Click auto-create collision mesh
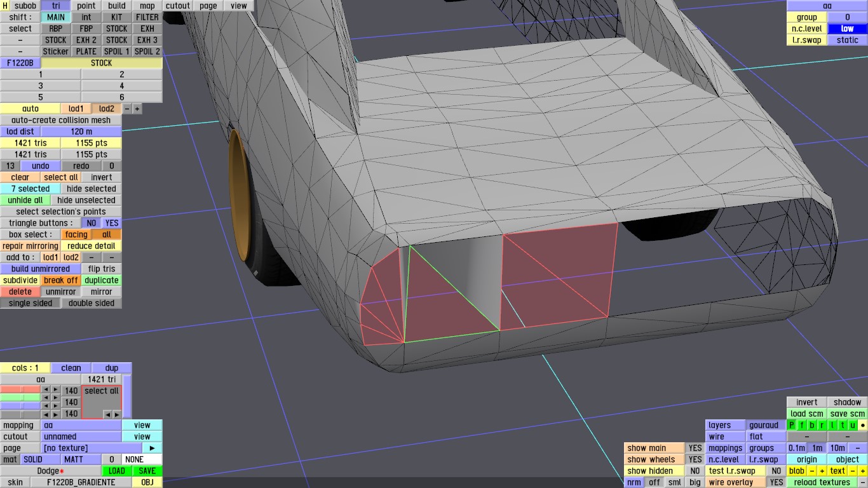The image size is (868, 488). click(61, 120)
